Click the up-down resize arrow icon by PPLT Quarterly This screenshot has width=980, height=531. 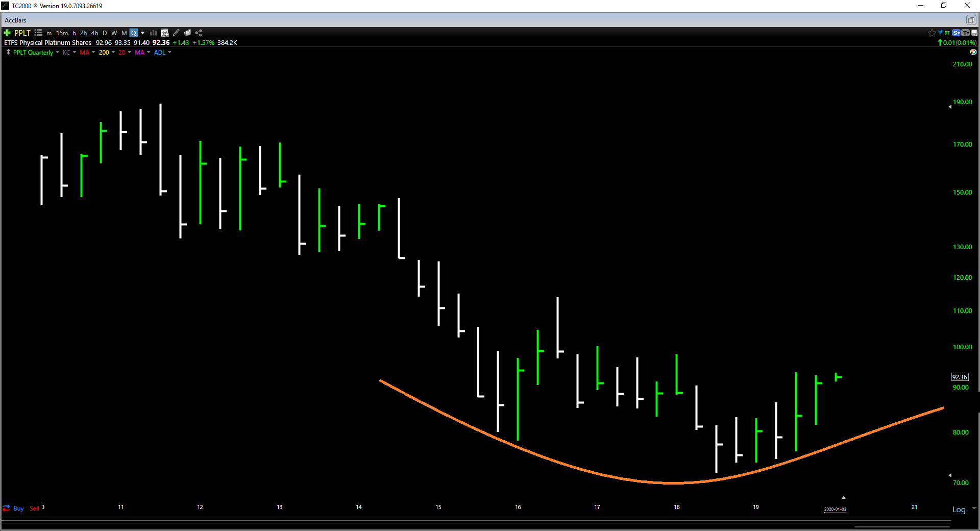[x=8, y=52]
